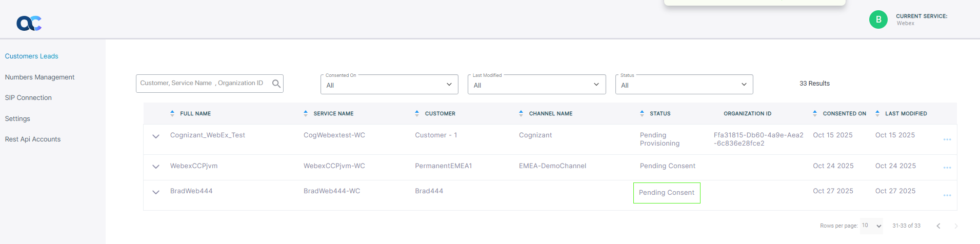The image size is (980, 244).
Task: Go to previous page of results
Action: click(x=938, y=226)
